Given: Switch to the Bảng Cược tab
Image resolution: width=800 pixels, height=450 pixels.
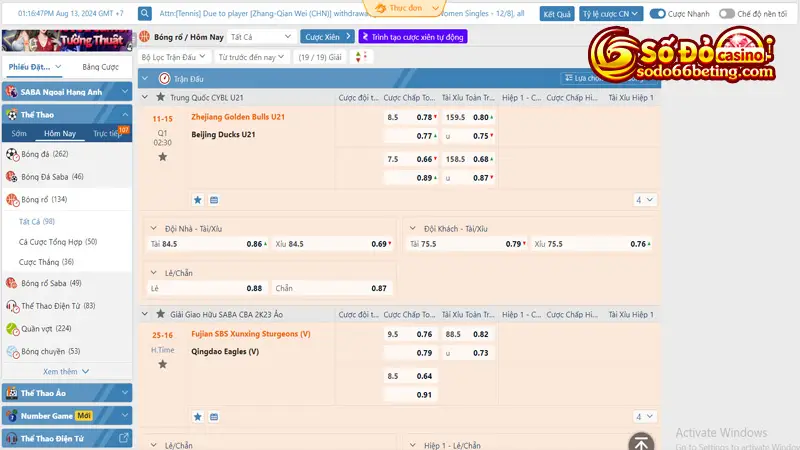Looking at the screenshot, I should [99, 66].
